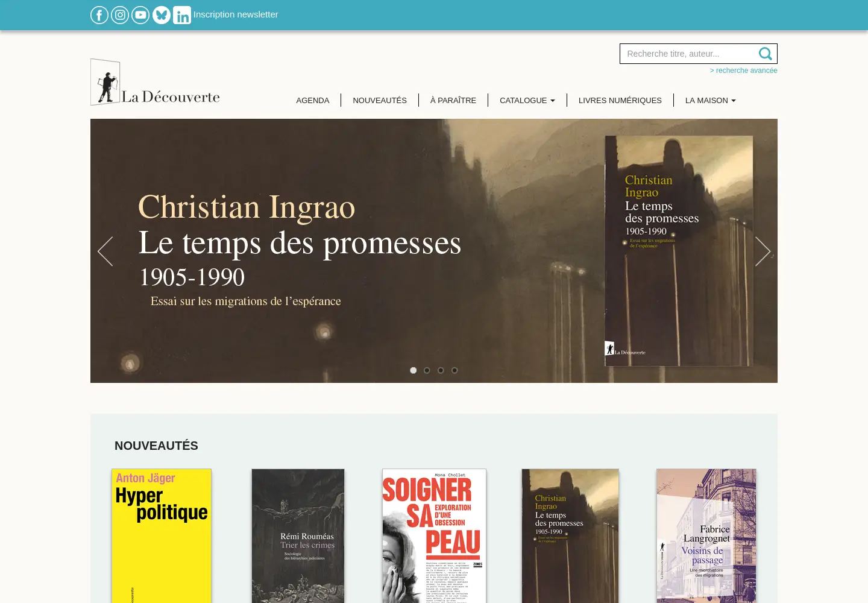Open the Instagram profile icon
The image size is (868, 603).
click(120, 15)
